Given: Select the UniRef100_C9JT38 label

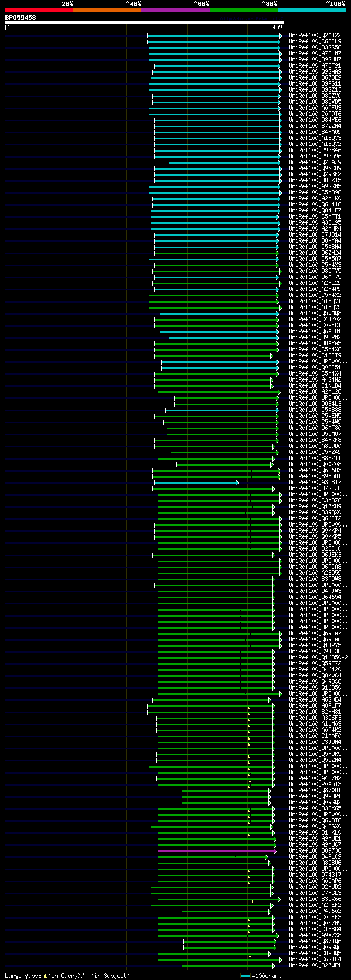Looking at the screenshot, I should (x=315, y=651).
